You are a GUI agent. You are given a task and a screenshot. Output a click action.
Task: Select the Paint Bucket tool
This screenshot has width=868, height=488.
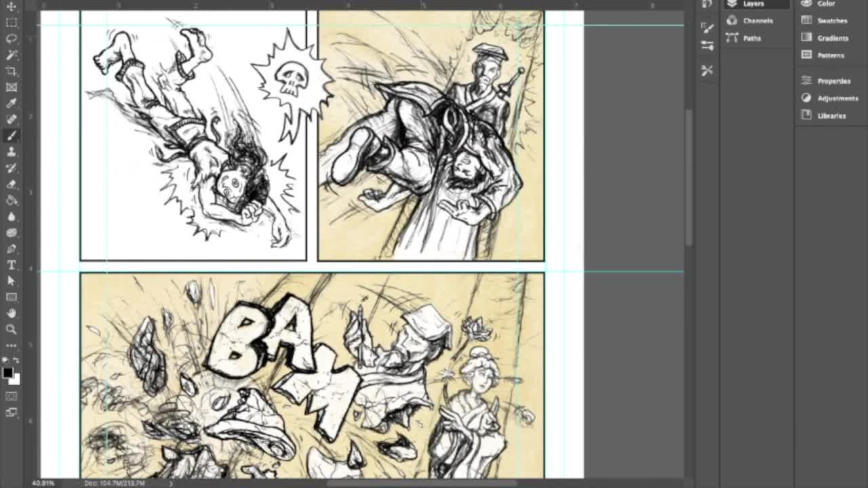click(12, 201)
